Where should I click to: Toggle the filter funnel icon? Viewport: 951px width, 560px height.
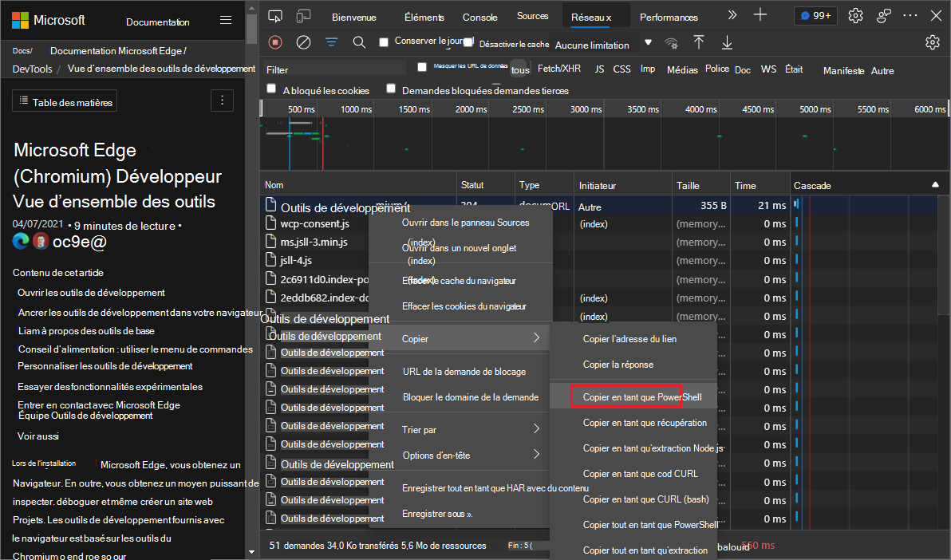tap(331, 41)
